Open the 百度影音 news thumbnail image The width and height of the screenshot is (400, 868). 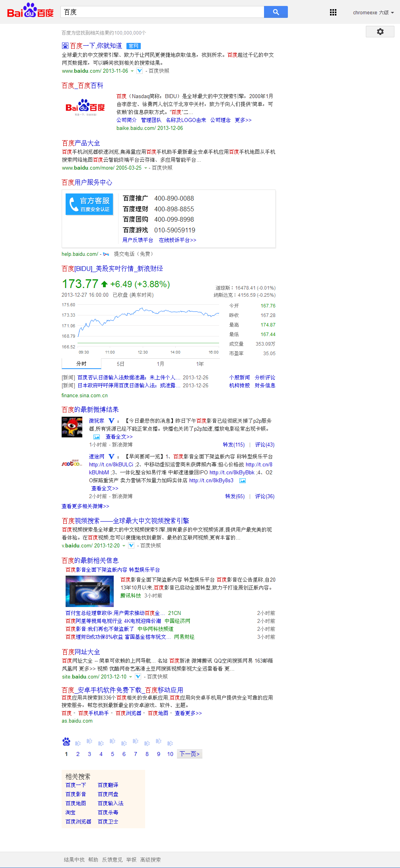point(89,591)
